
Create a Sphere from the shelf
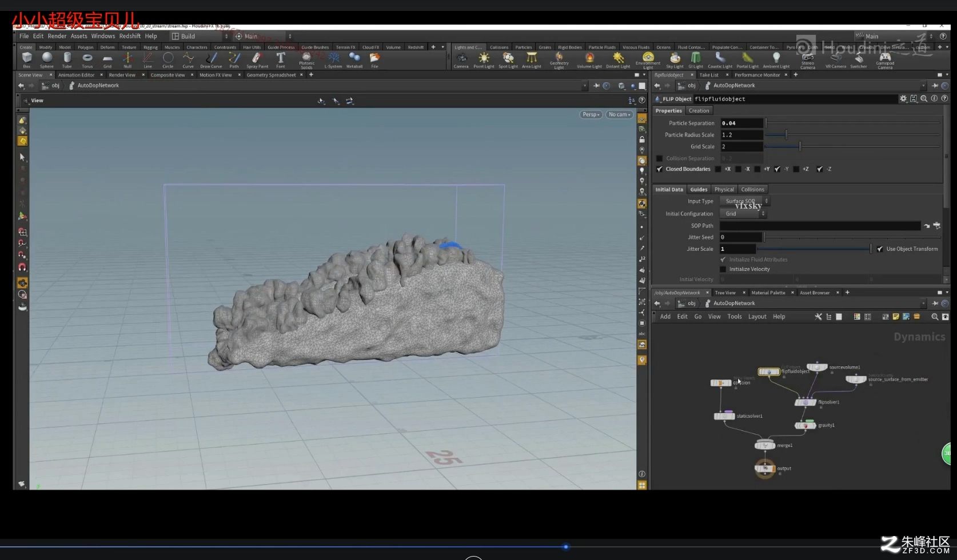[x=47, y=59]
